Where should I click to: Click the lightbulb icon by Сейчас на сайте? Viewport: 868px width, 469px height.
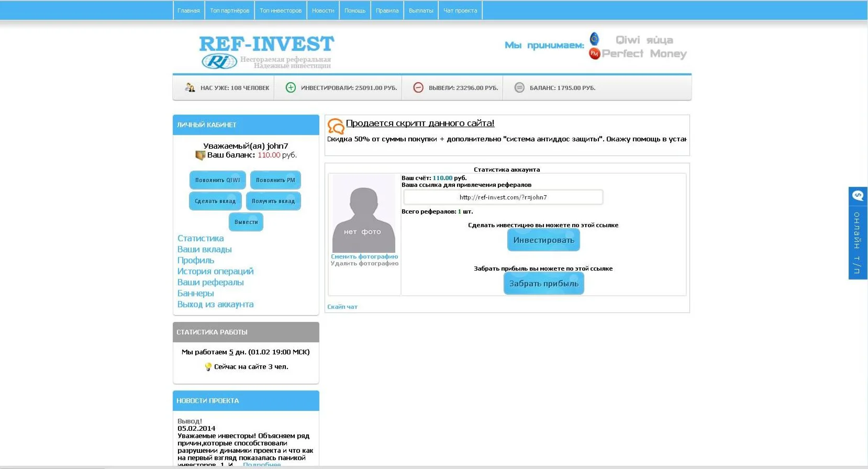click(208, 366)
